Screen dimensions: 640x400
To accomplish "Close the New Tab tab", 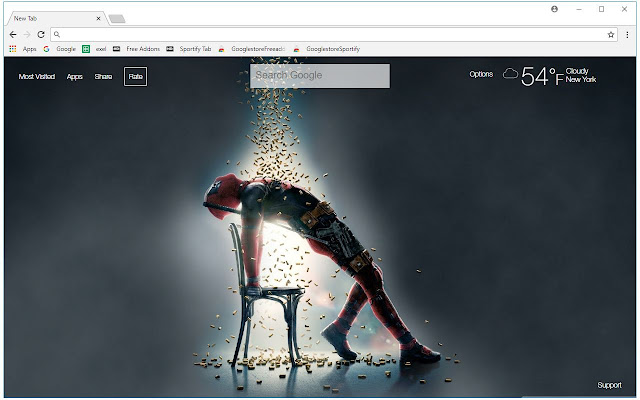I will pyautogui.click(x=98, y=18).
